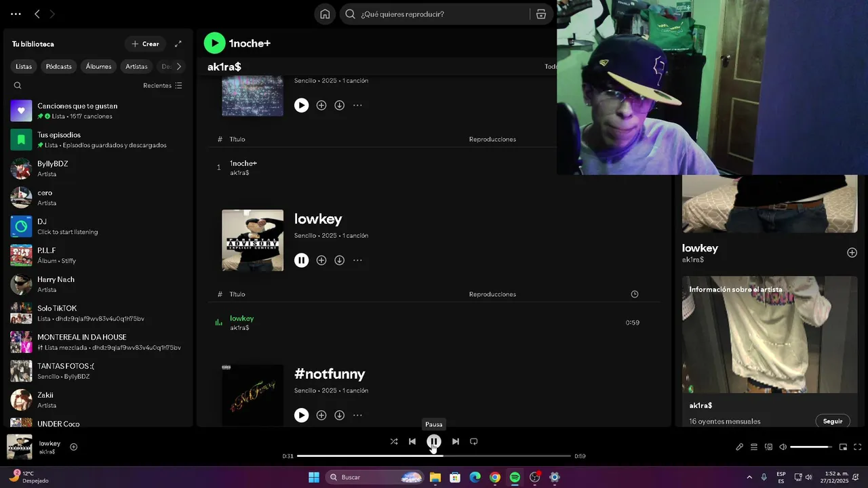Open the #notfunny album title link
The width and height of the screenshot is (868, 488).
coord(330,374)
